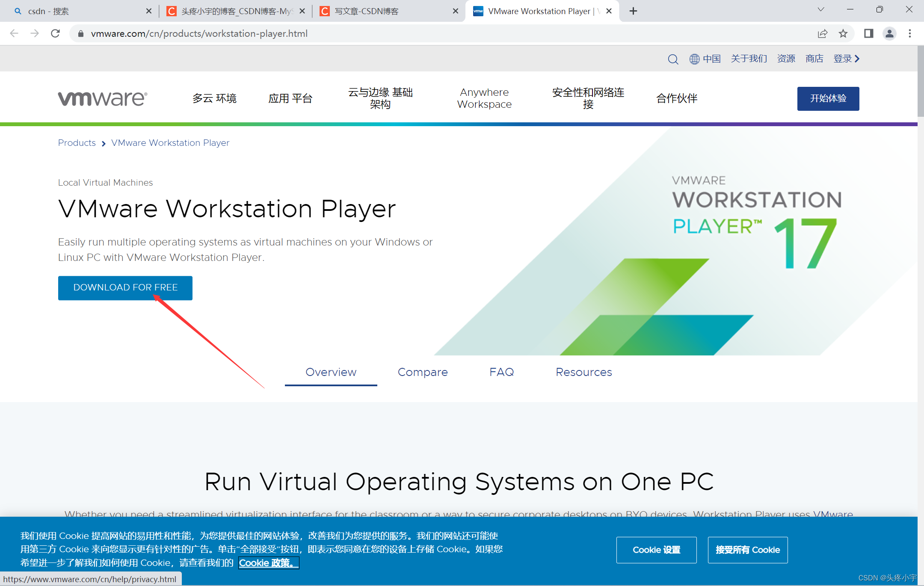This screenshot has width=924, height=586.
Task: Open Cookie 设置 button
Action: (657, 550)
